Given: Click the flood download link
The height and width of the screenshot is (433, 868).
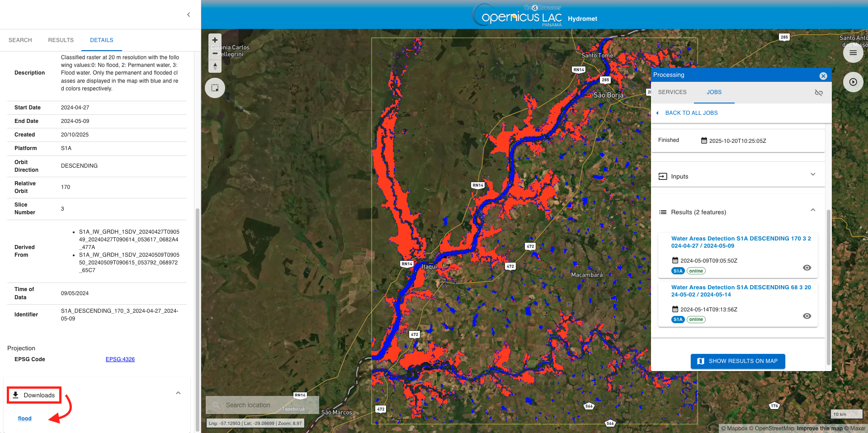Looking at the screenshot, I should click(x=25, y=419).
